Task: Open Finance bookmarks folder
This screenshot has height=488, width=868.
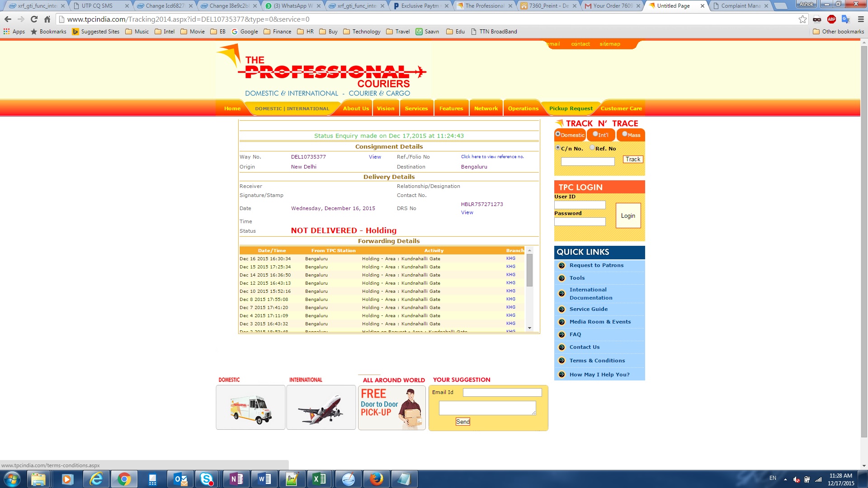Action: pos(278,32)
